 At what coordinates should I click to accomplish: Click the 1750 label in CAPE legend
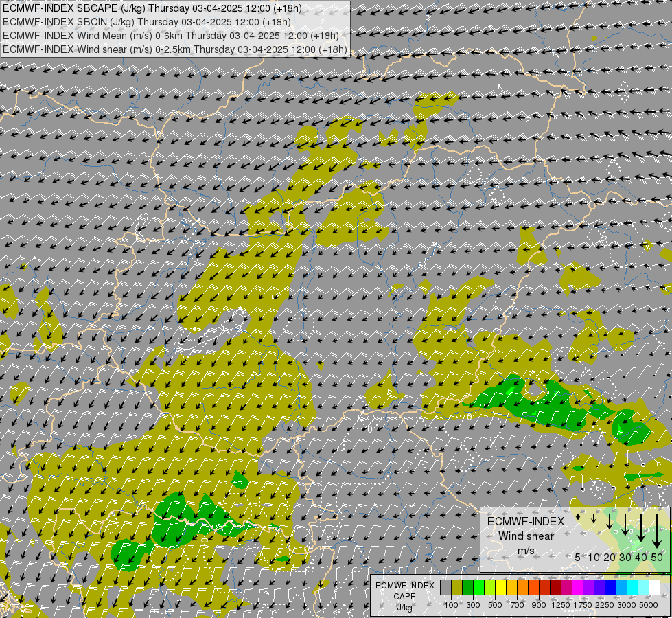(583, 605)
